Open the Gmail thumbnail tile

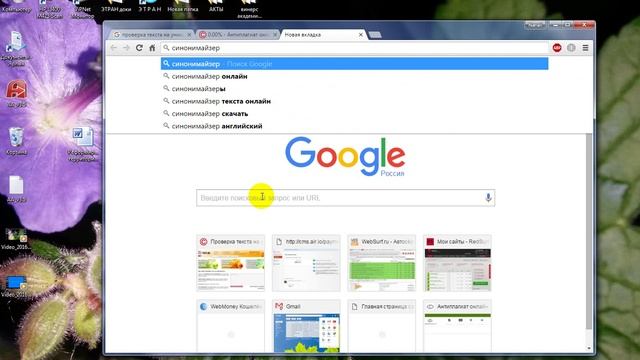[x=306, y=326]
